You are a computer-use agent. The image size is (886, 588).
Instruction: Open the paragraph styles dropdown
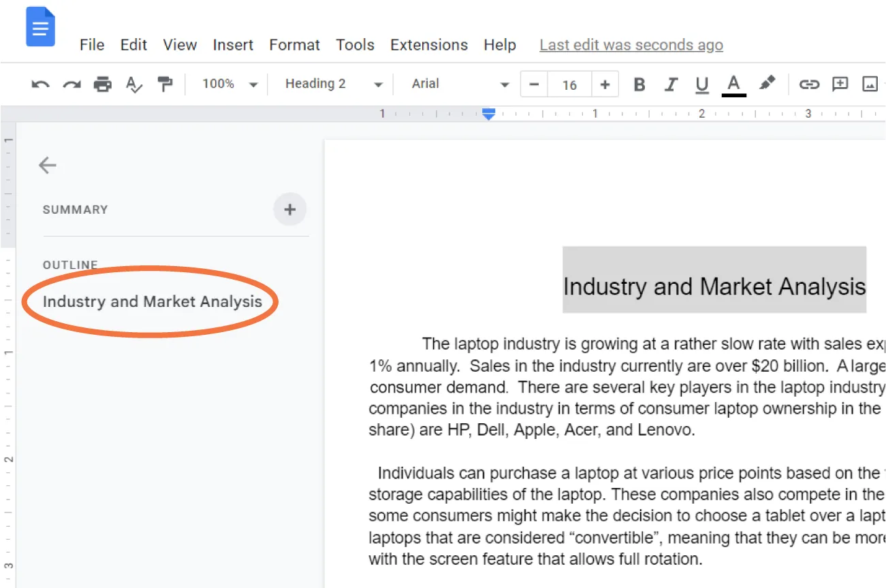pyautogui.click(x=332, y=84)
